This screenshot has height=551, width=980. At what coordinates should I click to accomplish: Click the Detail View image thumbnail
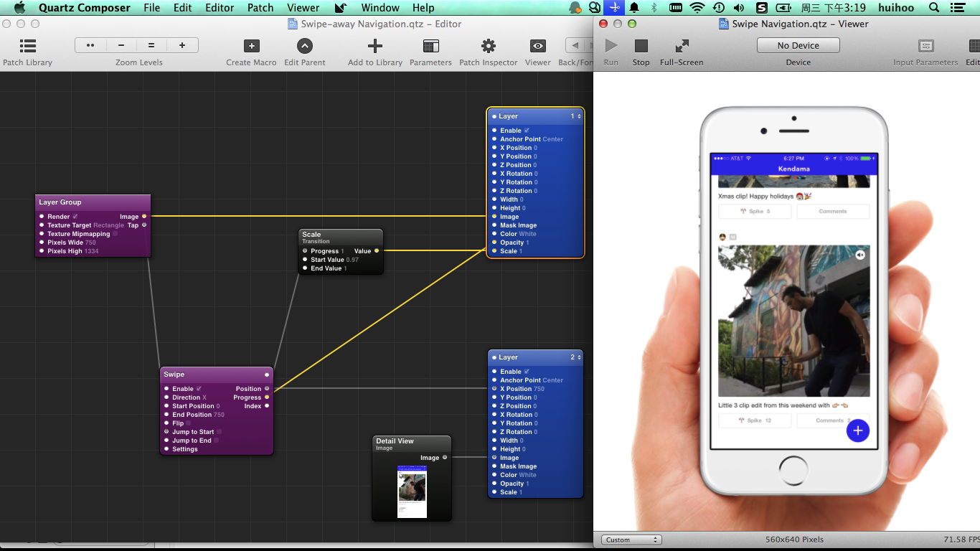pos(412,491)
